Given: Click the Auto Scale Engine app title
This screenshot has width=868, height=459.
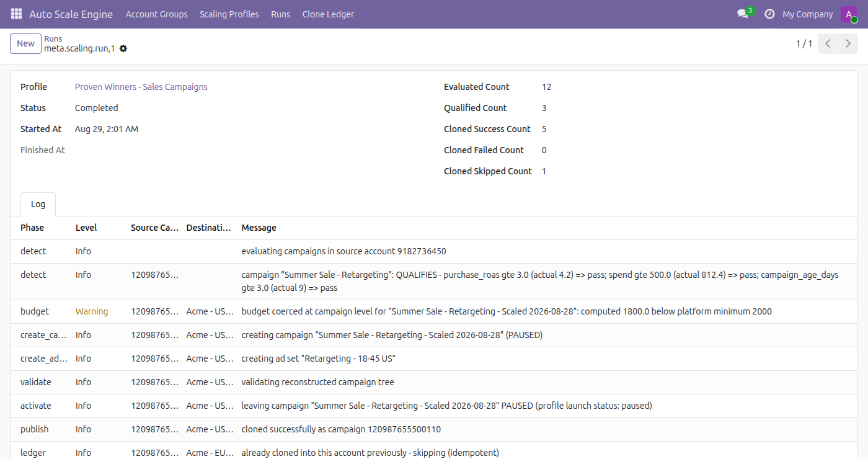Looking at the screenshot, I should pyautogui.click(x=71, y=14).
